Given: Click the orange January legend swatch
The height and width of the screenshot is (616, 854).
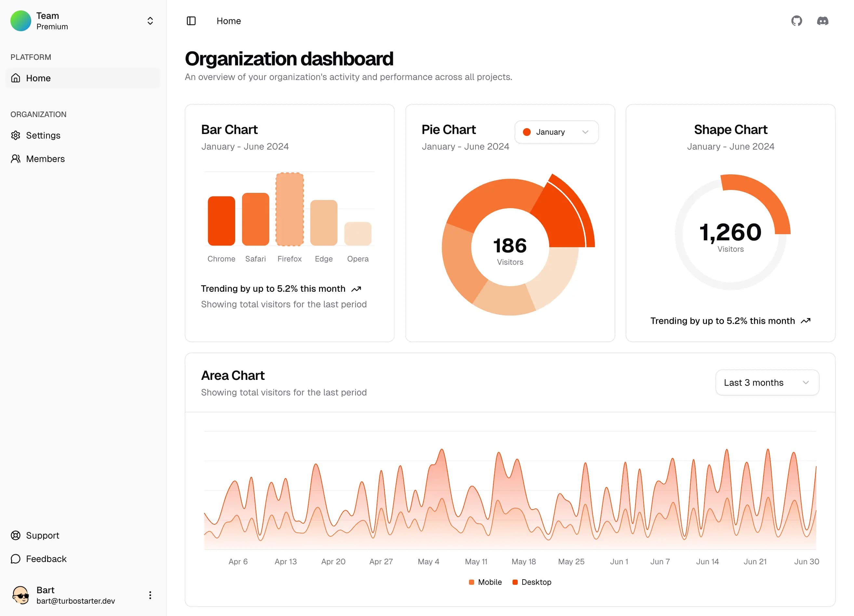Looking at the screenshot, I should (x=527, y=132).
